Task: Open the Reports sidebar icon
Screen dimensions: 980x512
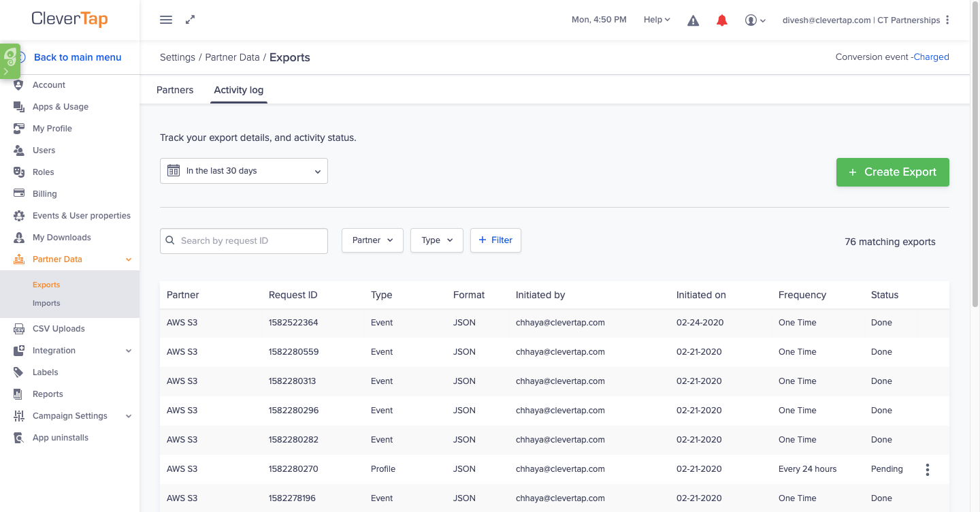Action: (19, 394)
